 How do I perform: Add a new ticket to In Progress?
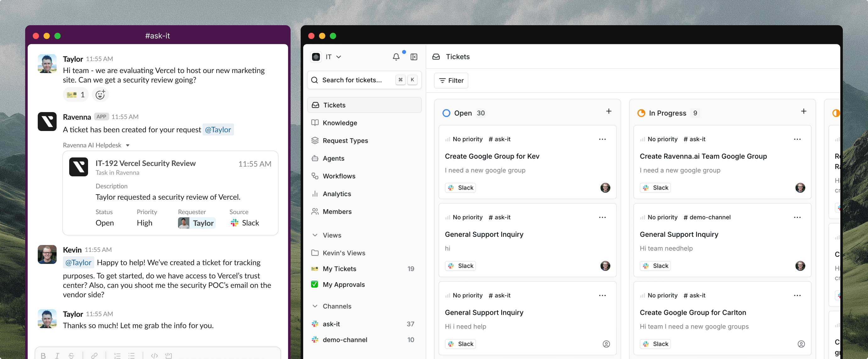[803, 111]
